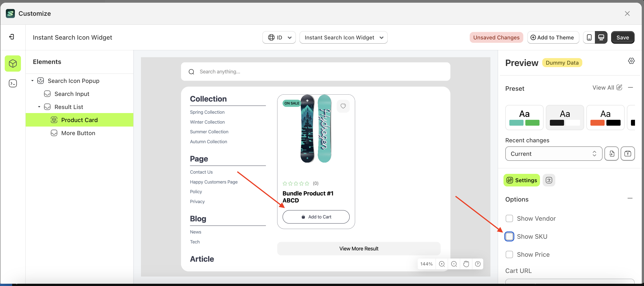Open the Preview settings gear icon
The width and height of the screenshot is (644, 286).
point(631,61)
